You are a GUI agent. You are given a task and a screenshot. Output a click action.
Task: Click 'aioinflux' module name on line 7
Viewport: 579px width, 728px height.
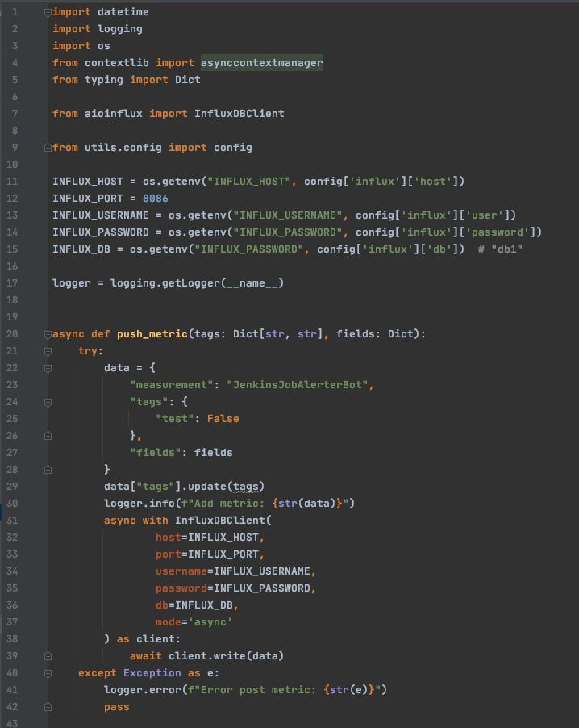[x=113, y=114]
